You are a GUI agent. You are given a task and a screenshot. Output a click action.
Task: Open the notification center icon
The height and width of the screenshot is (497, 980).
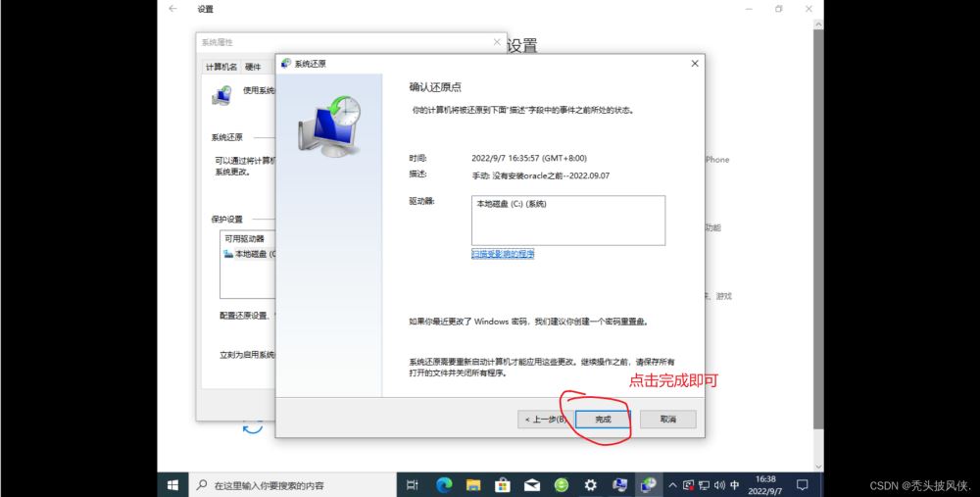(802, 484)
